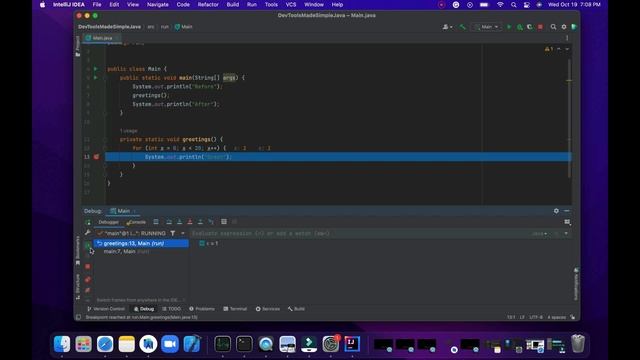The image size is (640, 360).
Task: Open Navigate menu
Action: 158,4
